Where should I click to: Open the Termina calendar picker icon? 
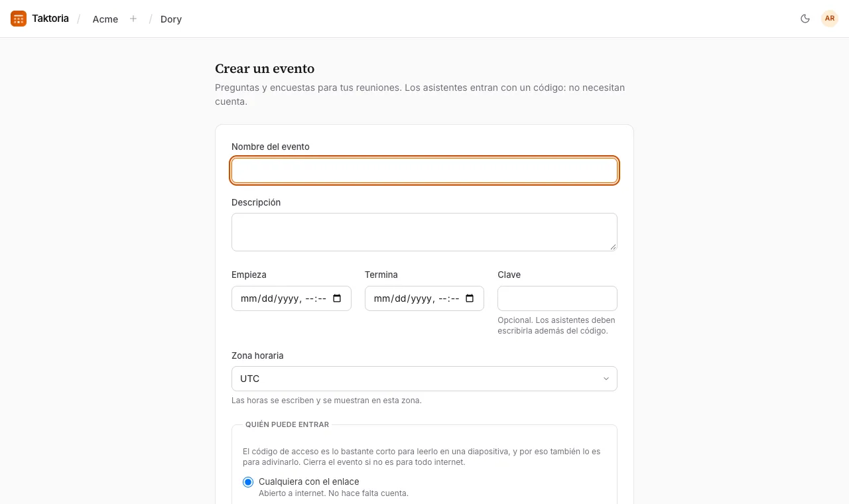pyautogui.click(x=470, y=298)
